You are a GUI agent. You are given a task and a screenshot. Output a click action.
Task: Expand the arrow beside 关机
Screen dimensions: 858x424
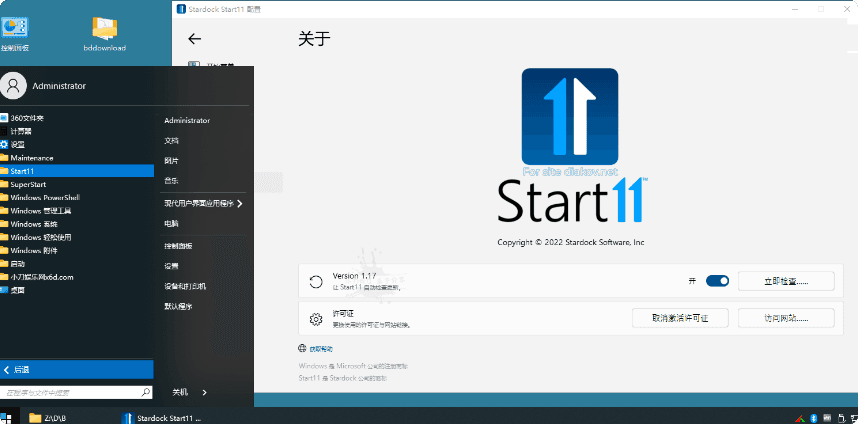(x=204, y=392)
